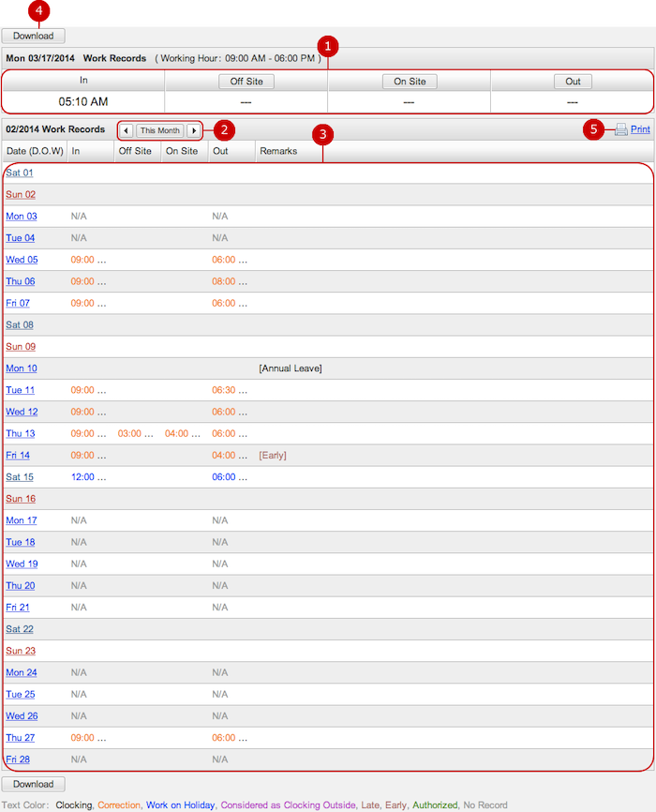Click Tue 11 Out time 06:30
Image resolution: width=656 pixels, height=812 pixels.
230,390
